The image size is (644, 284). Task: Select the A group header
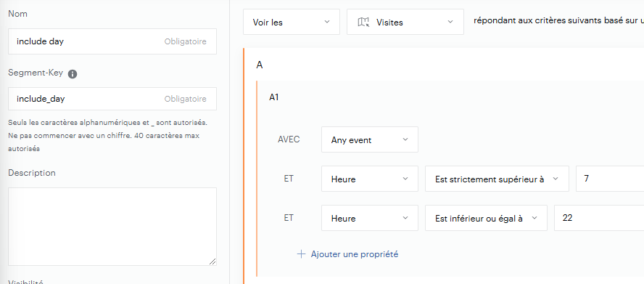(x=260, y=65)
